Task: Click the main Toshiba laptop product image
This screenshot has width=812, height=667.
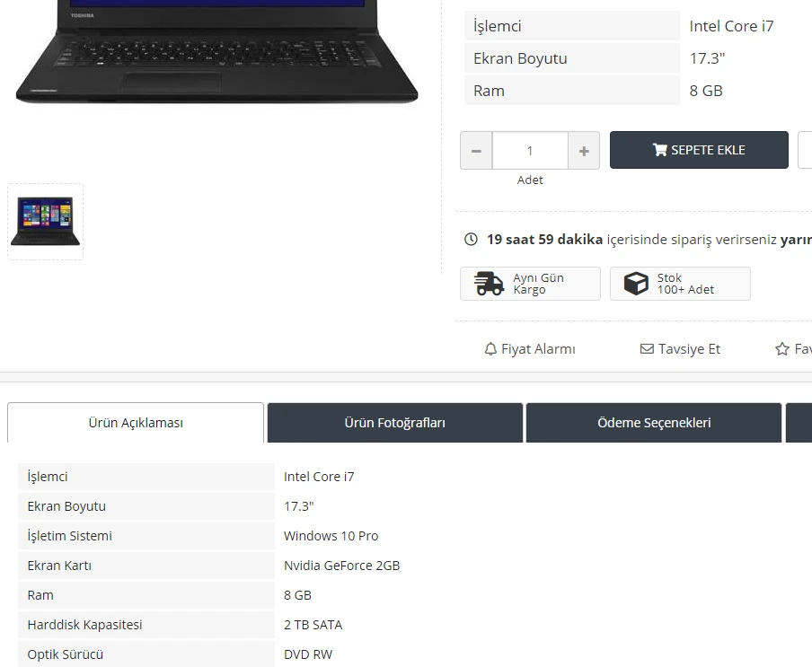Action: pos(217,52)
